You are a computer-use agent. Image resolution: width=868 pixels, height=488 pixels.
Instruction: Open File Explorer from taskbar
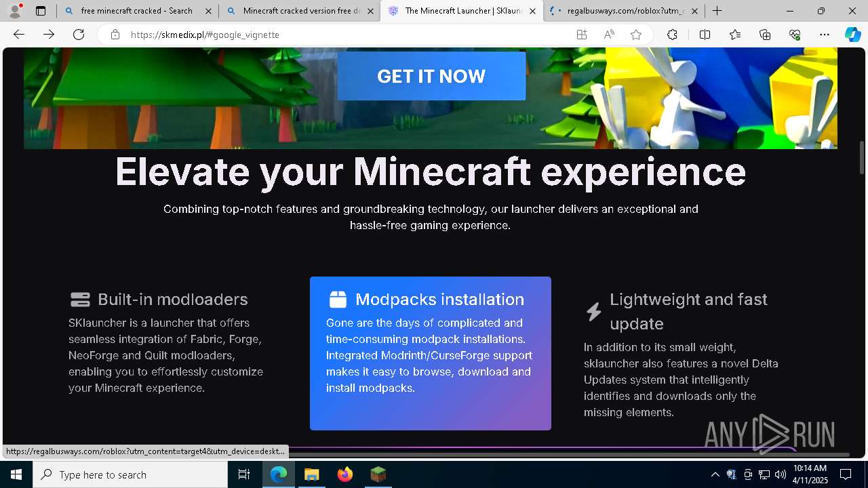coord(311,474)
